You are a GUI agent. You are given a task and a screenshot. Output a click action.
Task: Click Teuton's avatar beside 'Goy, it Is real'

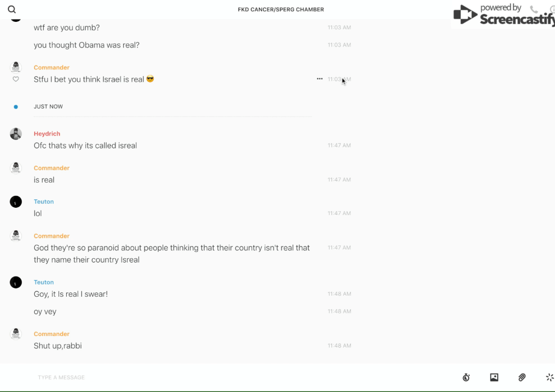16,282
